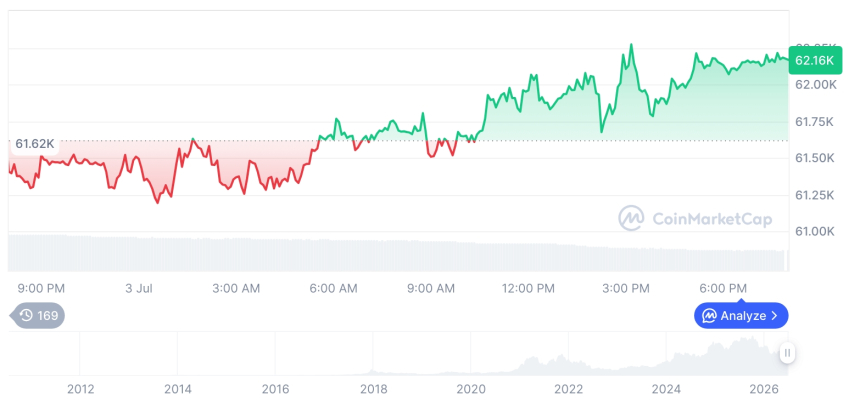
Task: Click the chevron on Analyze button
Action: tap(774, 315)
